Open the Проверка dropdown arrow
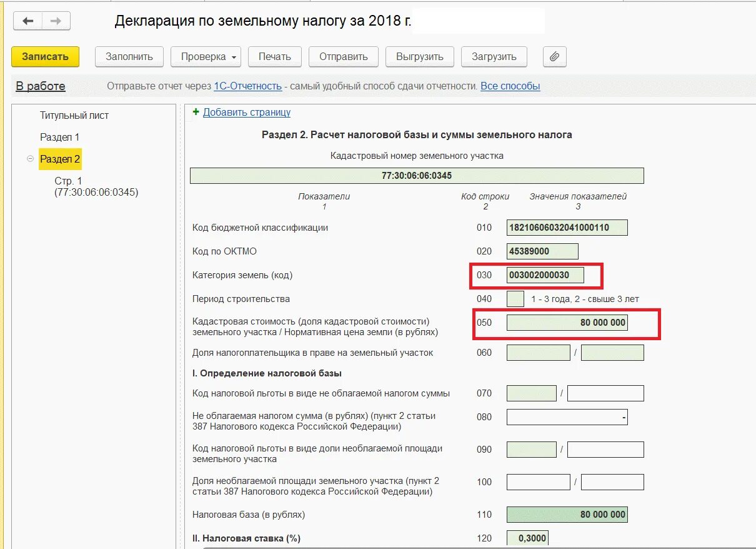The image size is (756, 549). pos(234,58)
